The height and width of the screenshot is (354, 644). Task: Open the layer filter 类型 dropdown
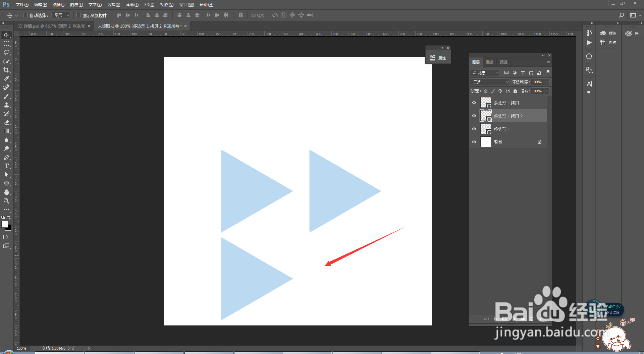click(485, 73)
